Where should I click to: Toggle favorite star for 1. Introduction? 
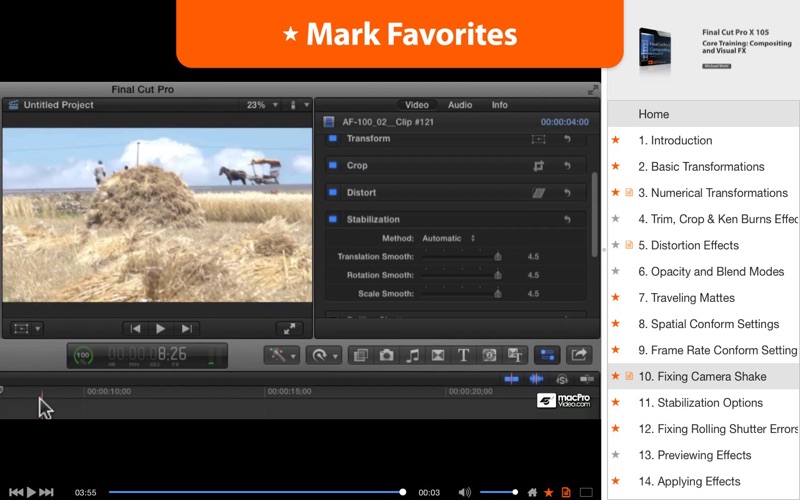tap(616, 140)
